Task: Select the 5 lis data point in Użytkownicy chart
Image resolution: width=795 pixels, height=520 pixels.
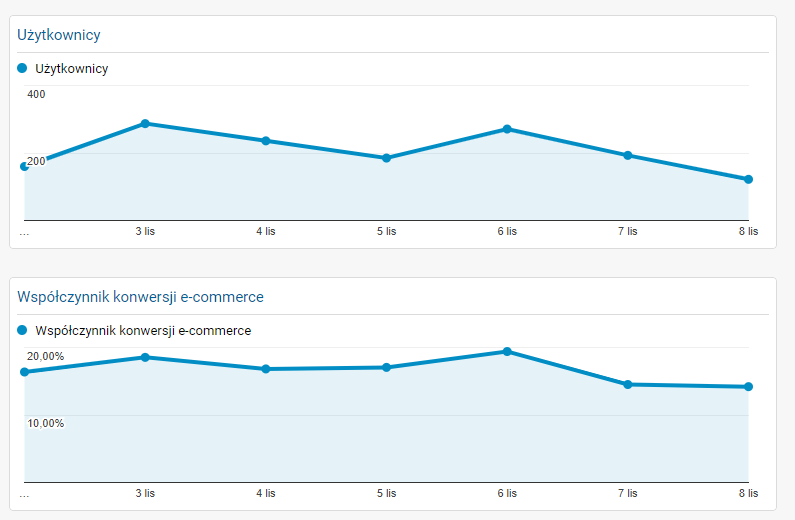Action: point(386,158)
